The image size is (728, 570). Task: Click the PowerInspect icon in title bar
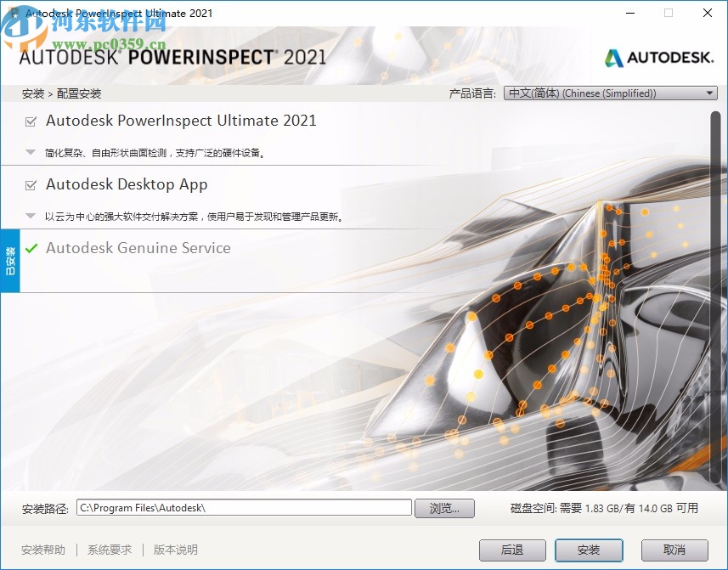tap(12, 13)
